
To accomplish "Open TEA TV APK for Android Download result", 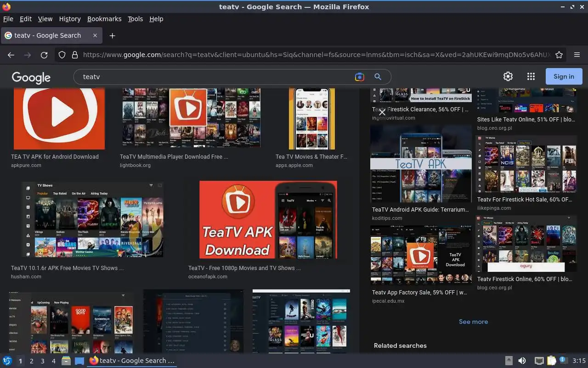I will point(55,156).
